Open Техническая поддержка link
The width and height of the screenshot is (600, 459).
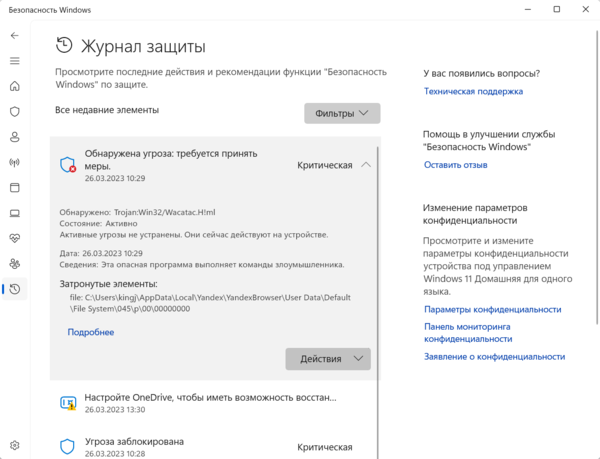(473, 91)
